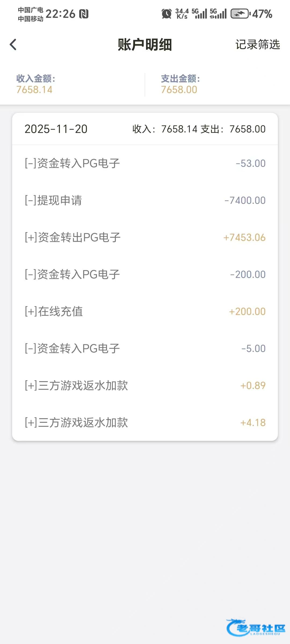Open the 记录筛选 record filter

(258, 45)
